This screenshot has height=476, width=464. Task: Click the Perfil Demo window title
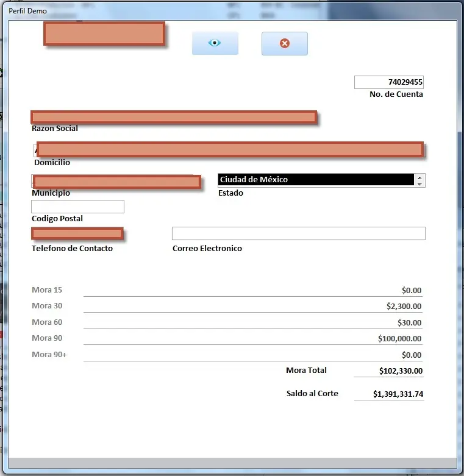(x=27, y=11)
